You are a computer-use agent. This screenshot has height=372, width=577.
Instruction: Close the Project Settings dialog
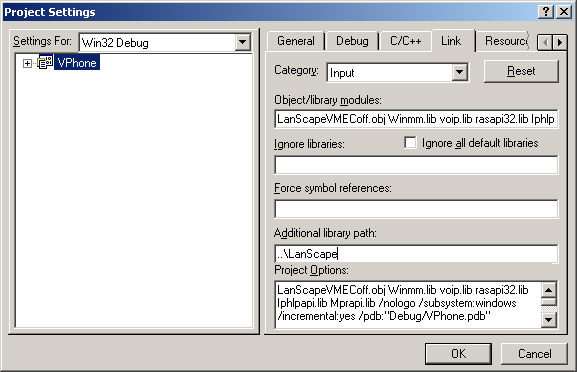tap(564, 12)
